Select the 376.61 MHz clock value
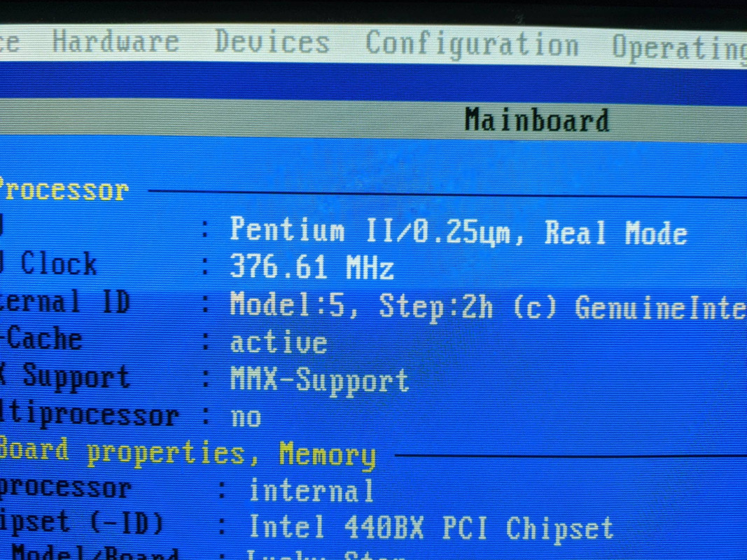The height and width of the screenshot is (560, 747). click(312, 266)
